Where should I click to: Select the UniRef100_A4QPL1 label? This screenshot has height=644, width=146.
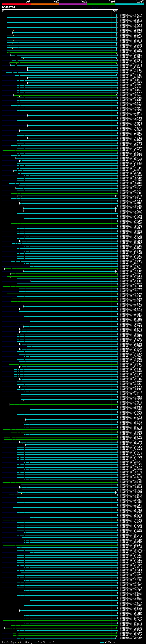point(131,58)
